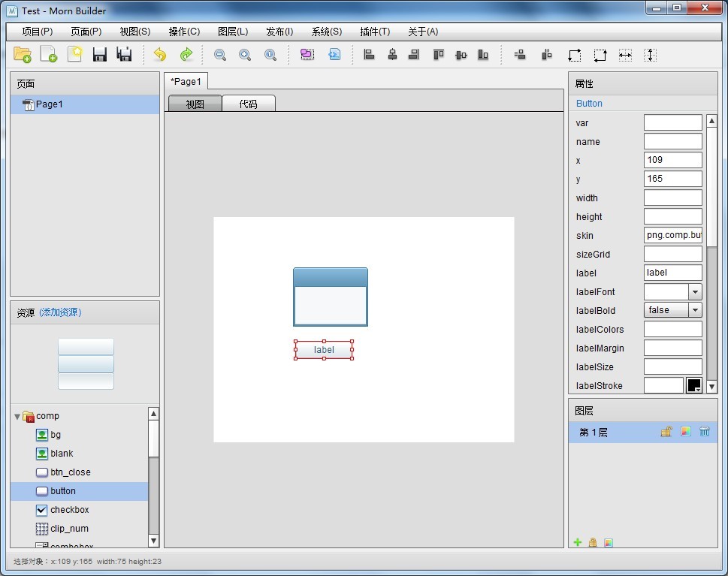Open the 发布(I) menu
Image resolution: width=728 pixels, height=576 pixels.
[279, 32]
